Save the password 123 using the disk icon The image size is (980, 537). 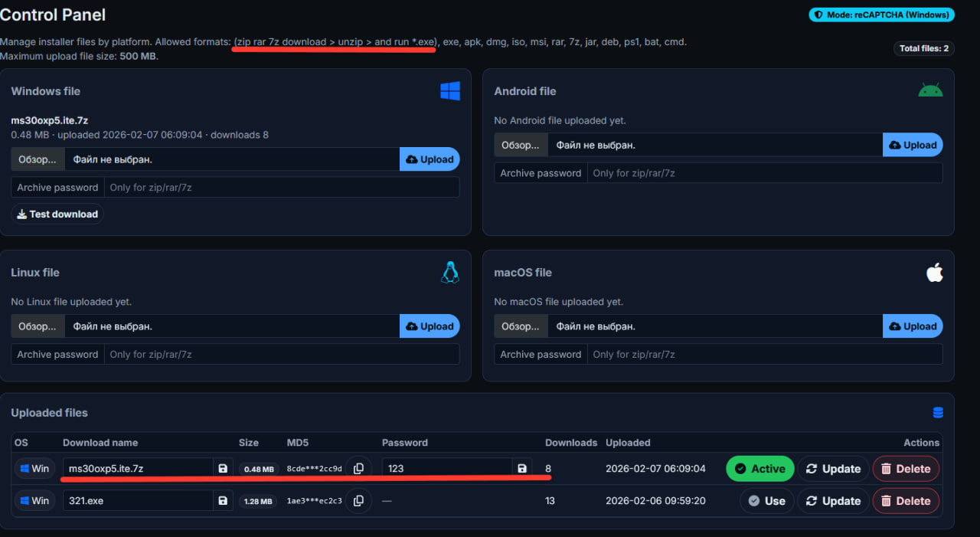pyautogui.click(x=522, y=469)
